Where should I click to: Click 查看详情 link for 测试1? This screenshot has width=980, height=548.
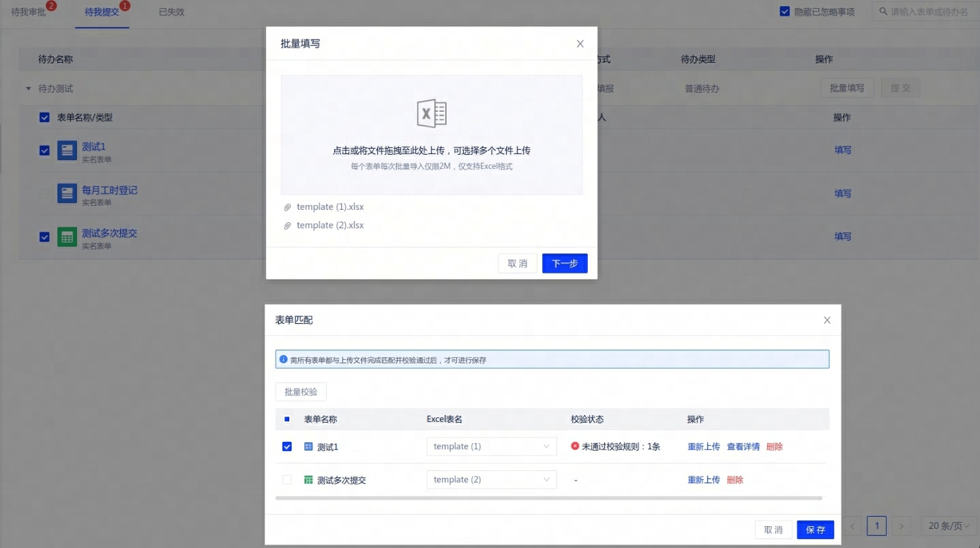[743, 446]
